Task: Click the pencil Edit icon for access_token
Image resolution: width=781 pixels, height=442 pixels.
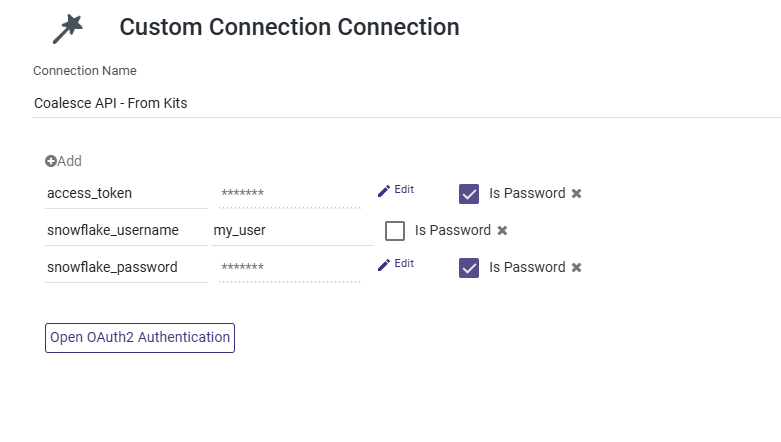Action: tap(384, 190)
